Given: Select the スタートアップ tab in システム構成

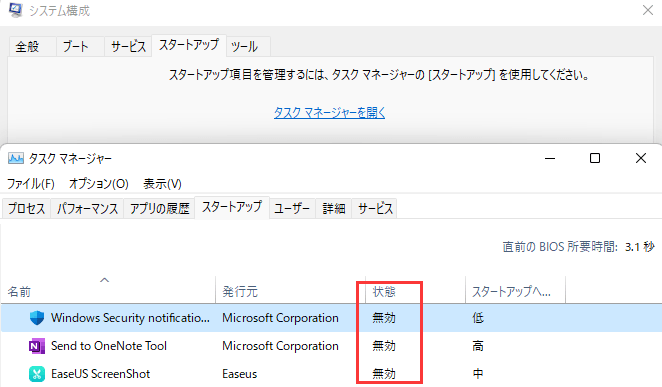Looking at the screenshot, I should (189, 45).
